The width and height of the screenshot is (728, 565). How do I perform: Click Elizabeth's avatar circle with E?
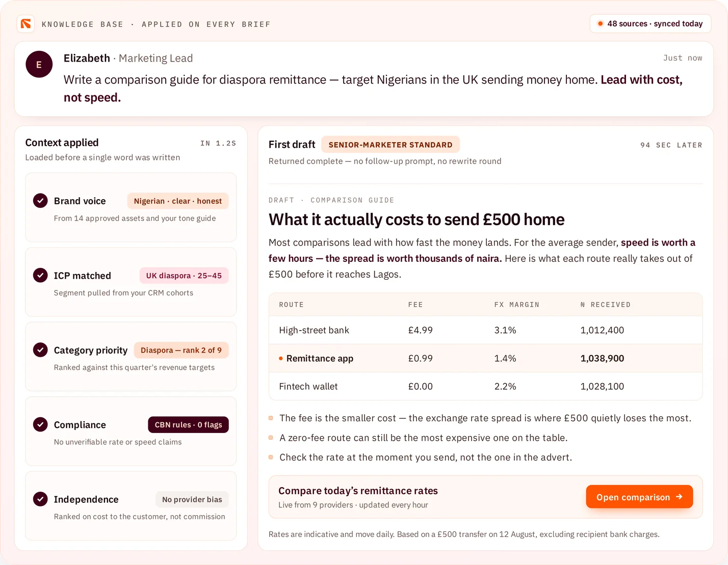click(x=39, y=65)
